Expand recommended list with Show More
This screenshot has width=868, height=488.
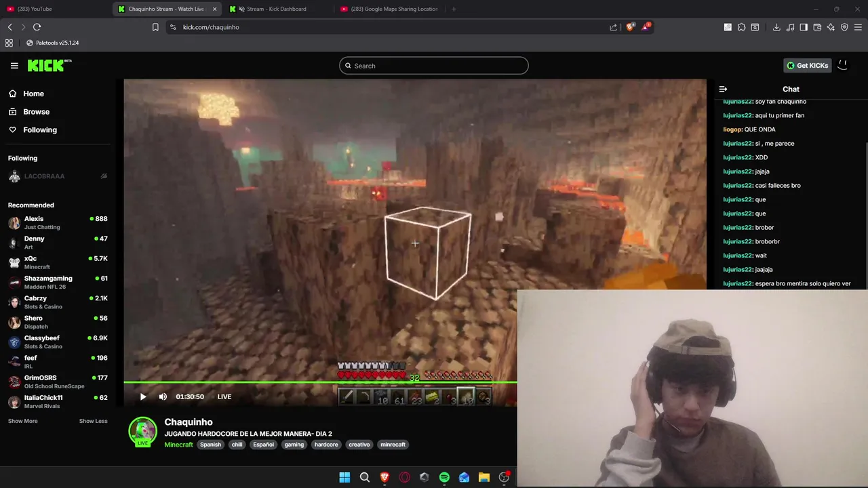point(23,421)
